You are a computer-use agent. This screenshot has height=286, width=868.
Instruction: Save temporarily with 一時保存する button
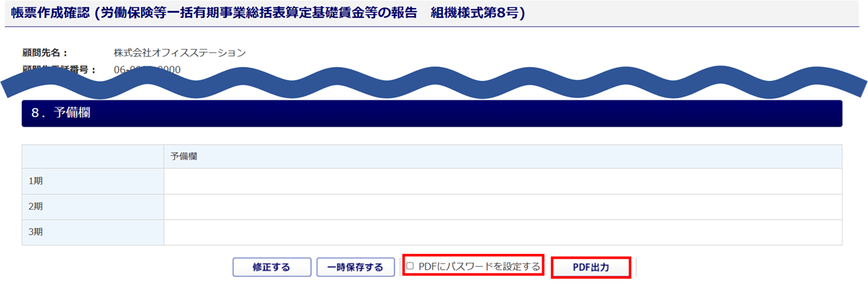point(356,267)
